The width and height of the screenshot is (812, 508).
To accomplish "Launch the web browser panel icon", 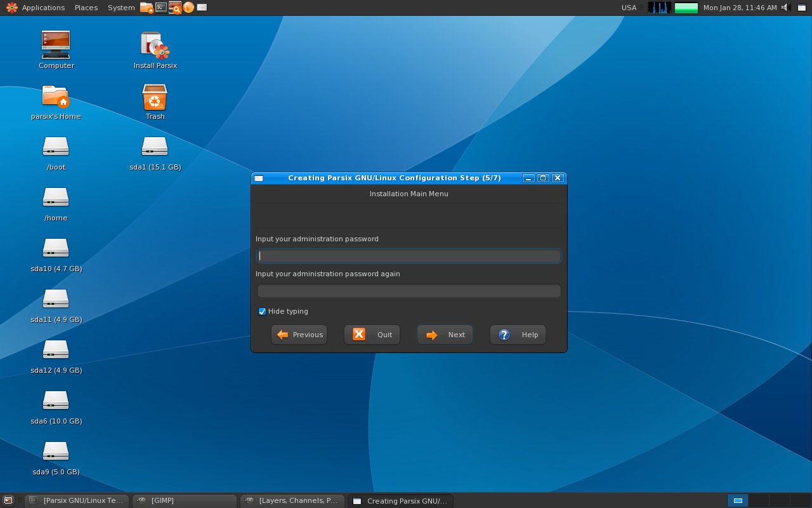I will (x=188, y=8).
